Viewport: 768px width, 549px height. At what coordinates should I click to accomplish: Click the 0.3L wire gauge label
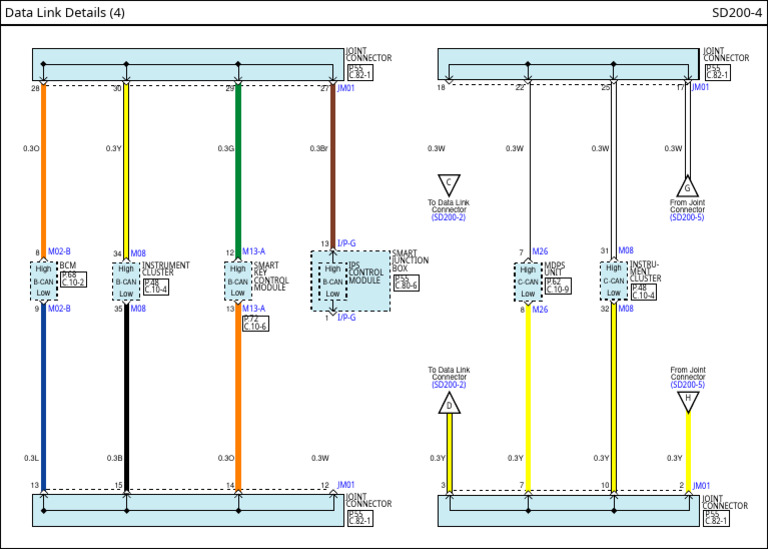click(31, 458)
